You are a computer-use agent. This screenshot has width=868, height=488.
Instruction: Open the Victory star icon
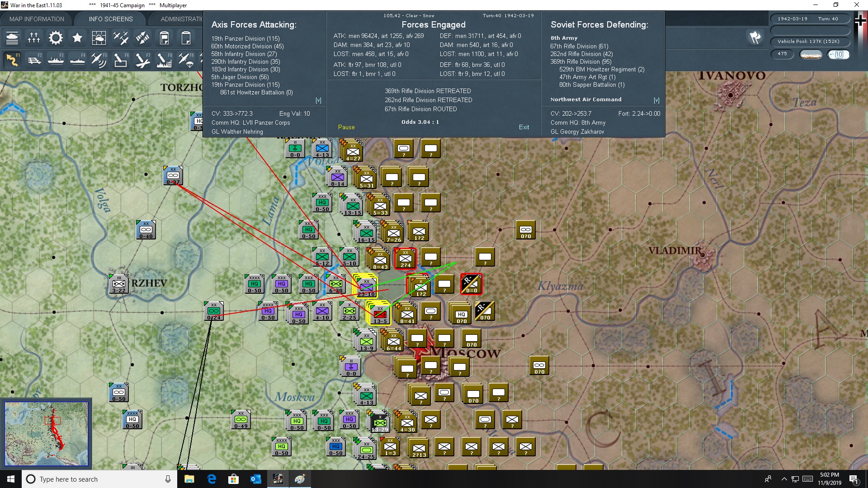pyautogui.click(x=77, y=38)
